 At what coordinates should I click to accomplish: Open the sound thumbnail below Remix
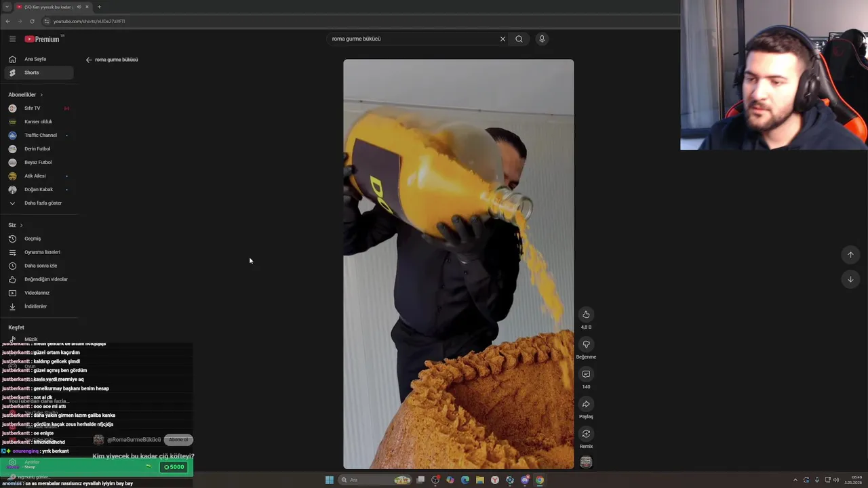[586, 462]
